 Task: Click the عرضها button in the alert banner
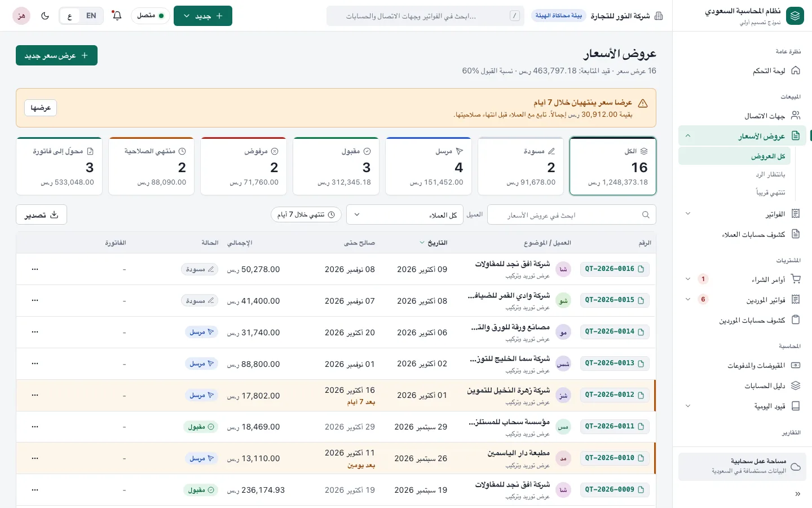point(41,108)
